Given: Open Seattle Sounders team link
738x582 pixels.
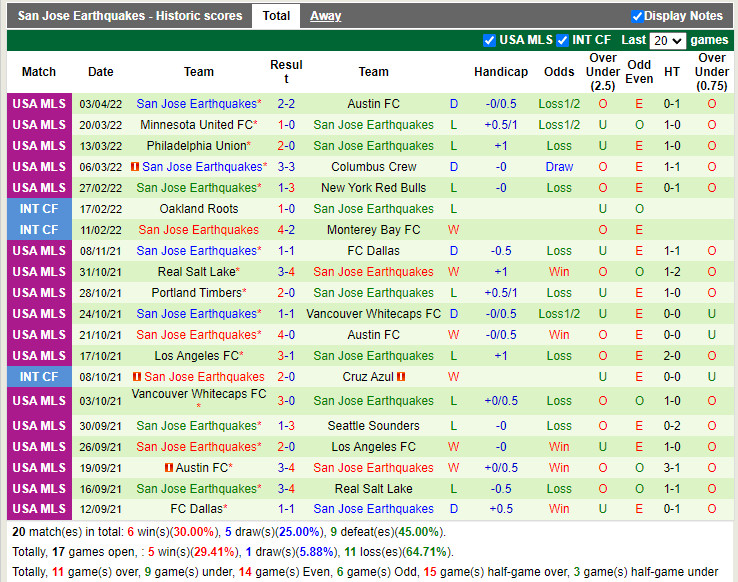Looking at the screenshot, I should (373, 426).
